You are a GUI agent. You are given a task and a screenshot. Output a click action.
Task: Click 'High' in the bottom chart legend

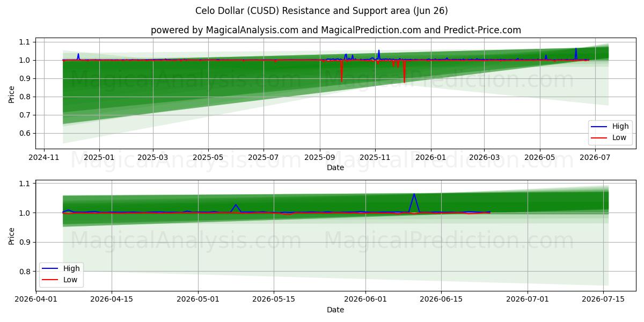coord(71,268)
